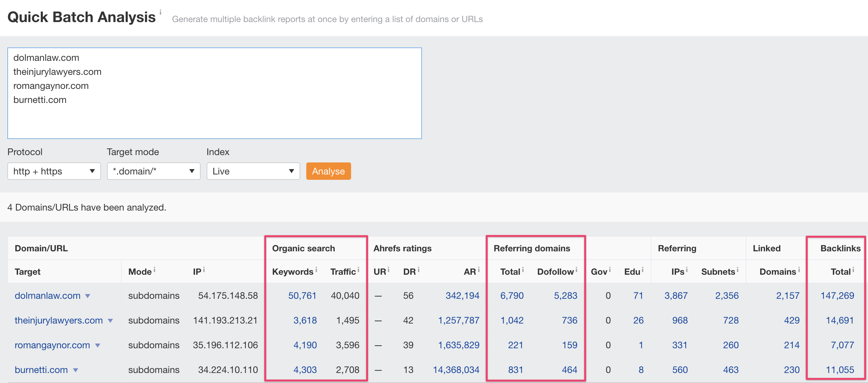Image resolution: width=868 pixels, height=383 pixels.
Task: Open dofollow referring domains 464
Action: [569, 370]
